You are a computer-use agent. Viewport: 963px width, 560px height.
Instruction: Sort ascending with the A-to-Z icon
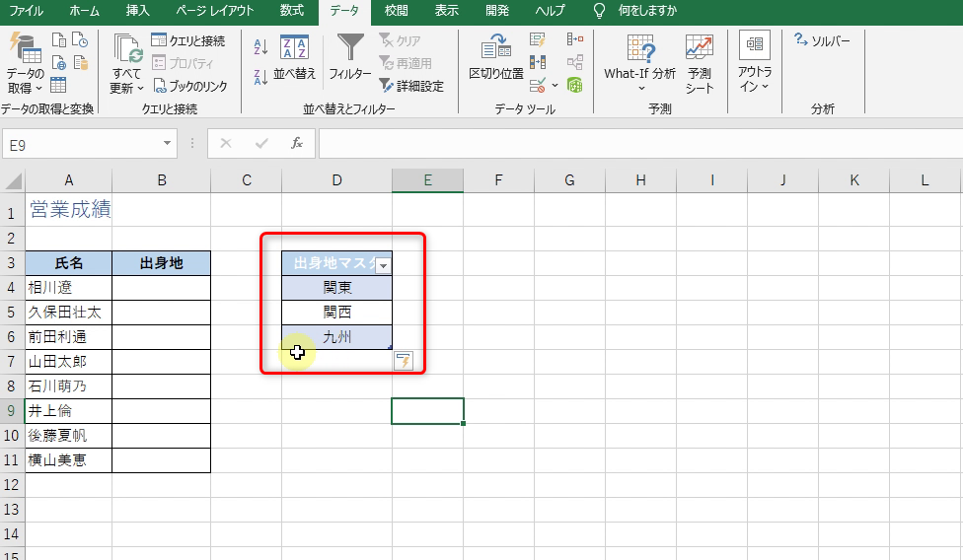coord(260,46)
